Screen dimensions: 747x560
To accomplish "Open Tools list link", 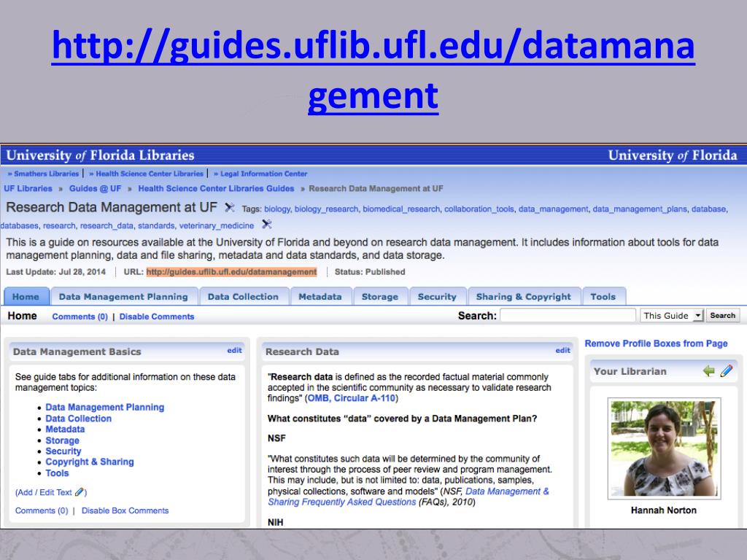I will 57,472.
